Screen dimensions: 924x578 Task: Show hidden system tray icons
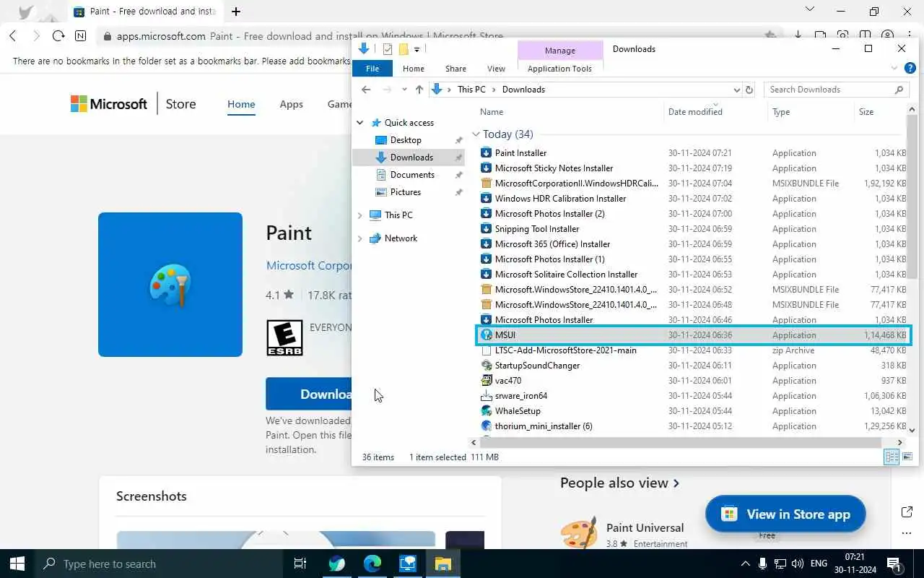[x=745, y=564]
